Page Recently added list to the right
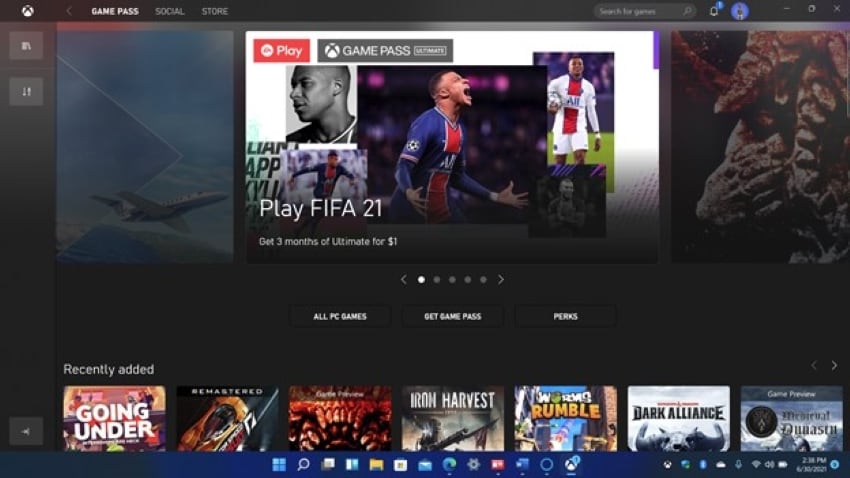The height and width of the screenshot is (478, 850). (834, 366)
